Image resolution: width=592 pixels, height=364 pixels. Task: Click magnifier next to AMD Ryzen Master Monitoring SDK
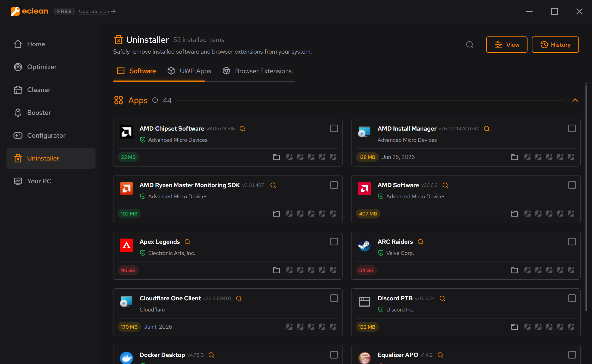click(x=273, y=185)
